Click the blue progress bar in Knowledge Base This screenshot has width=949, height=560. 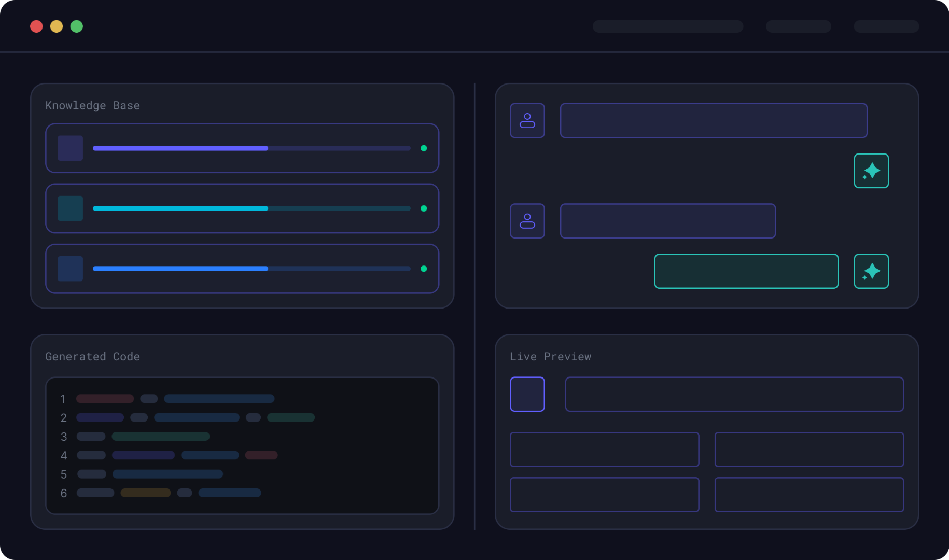click(x=252, y=269)
